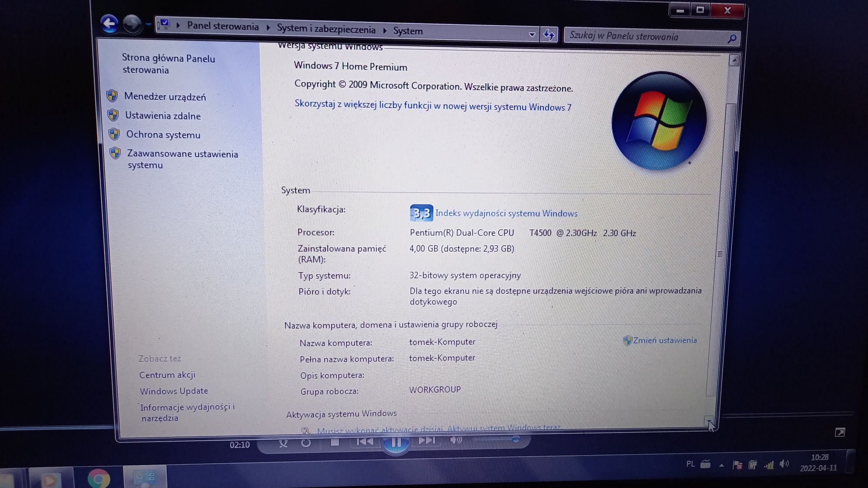Open Ochrona systemu
868x488 pixels.
[x=163, y=134]
